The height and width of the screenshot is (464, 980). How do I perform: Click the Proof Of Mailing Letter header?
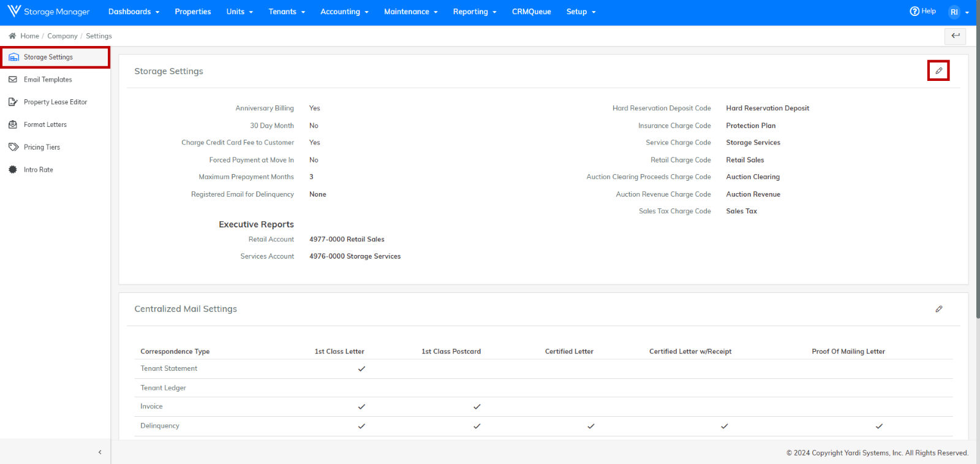click(x=848, y=351)
